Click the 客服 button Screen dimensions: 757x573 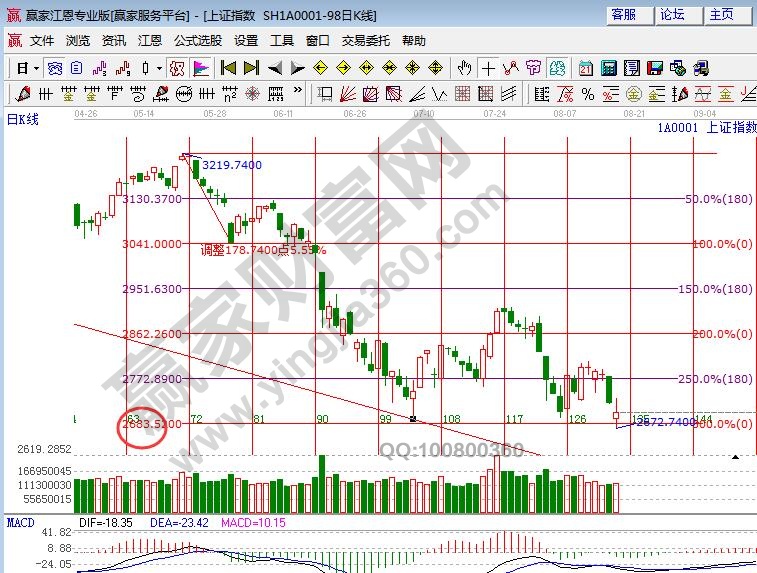click(x=624, y=14)
